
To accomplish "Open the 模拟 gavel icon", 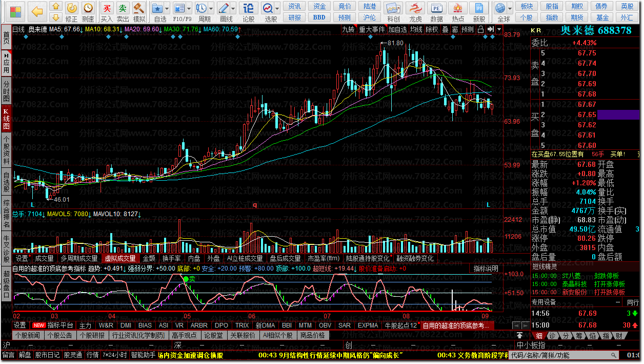I will [139, 8].
